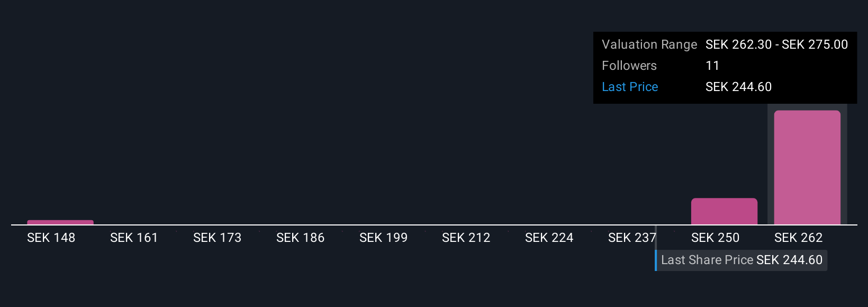Select the SEK 173 axis label
Screen dimensions: 868x307
click(217, 238)
